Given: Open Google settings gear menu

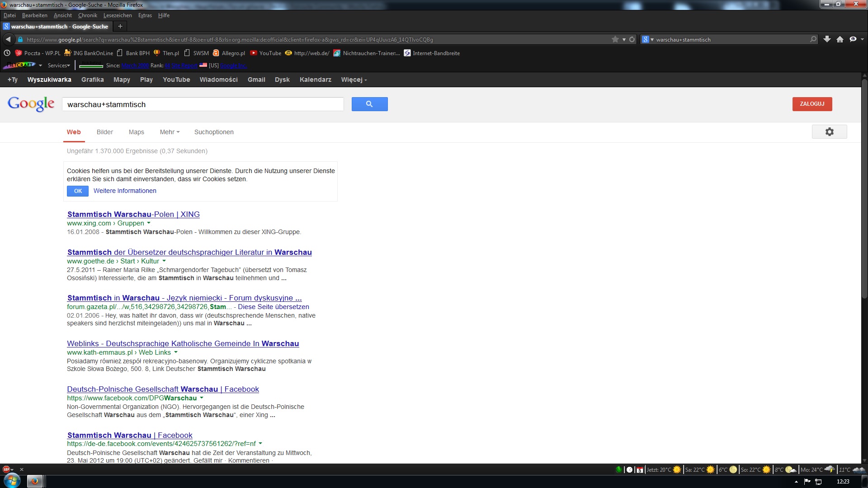Looking at the screenshot, I should (829, 132).
